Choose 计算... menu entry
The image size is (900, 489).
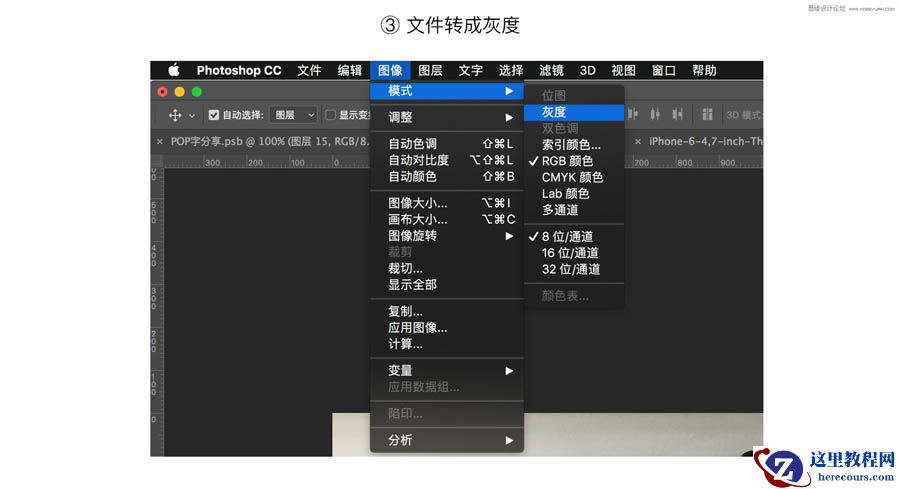(x=447, y=344)
